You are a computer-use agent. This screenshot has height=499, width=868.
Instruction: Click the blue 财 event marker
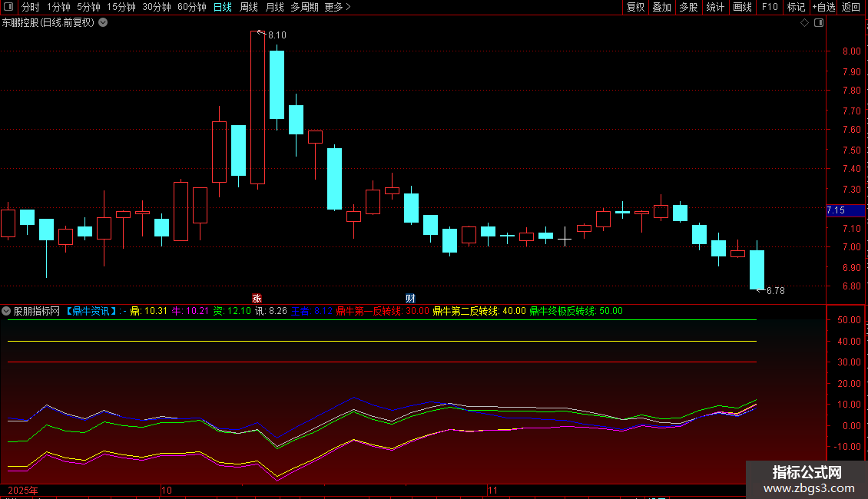(x=410, y=298)
